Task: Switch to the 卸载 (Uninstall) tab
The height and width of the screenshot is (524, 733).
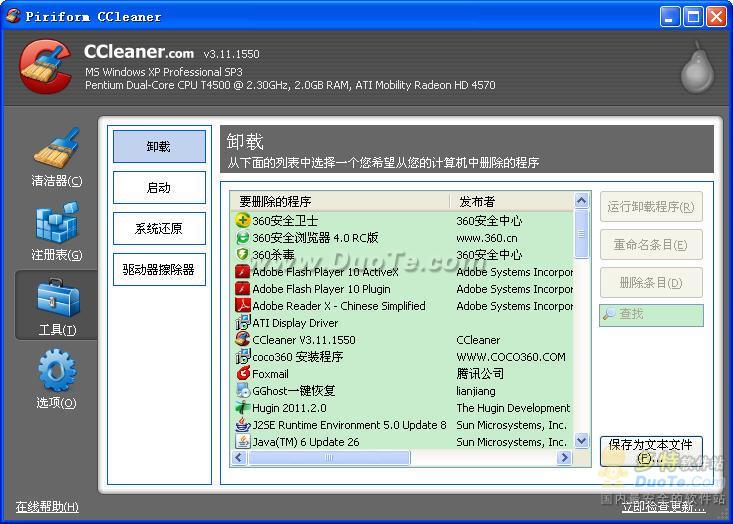Action: pyautogui.click(x=159, y=146)
